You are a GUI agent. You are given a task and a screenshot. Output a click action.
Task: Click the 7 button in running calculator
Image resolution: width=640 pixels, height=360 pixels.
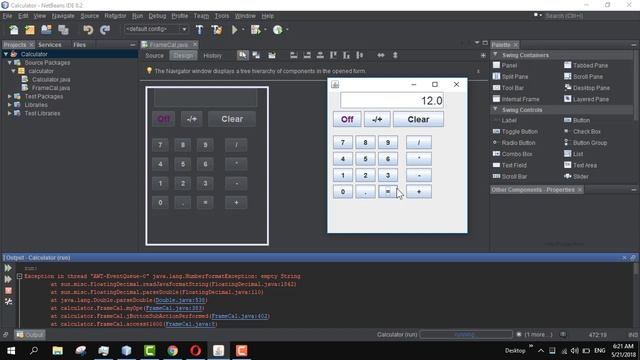pyautogui.click(x=343, y=142)
